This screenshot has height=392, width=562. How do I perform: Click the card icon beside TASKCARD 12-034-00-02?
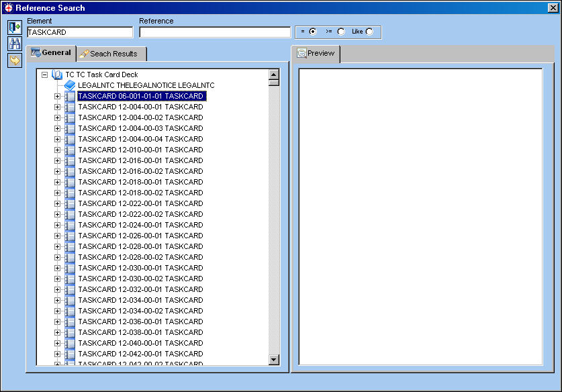(70, 311)
